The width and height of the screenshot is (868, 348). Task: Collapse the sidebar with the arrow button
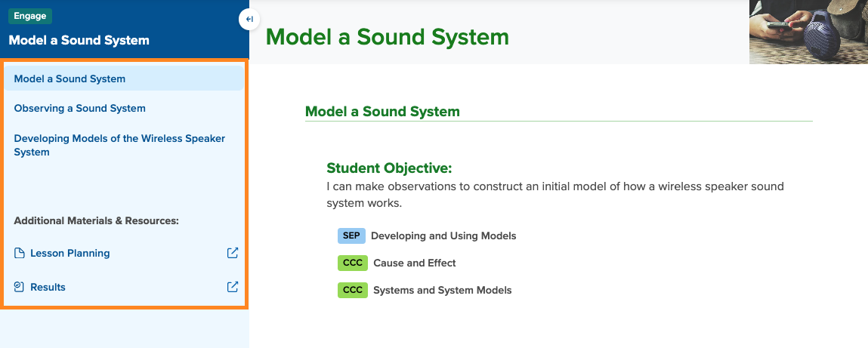249,19
